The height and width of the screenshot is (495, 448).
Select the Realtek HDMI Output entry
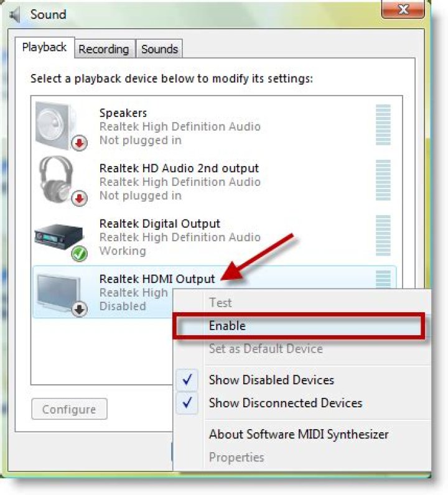tap(157, 279)
